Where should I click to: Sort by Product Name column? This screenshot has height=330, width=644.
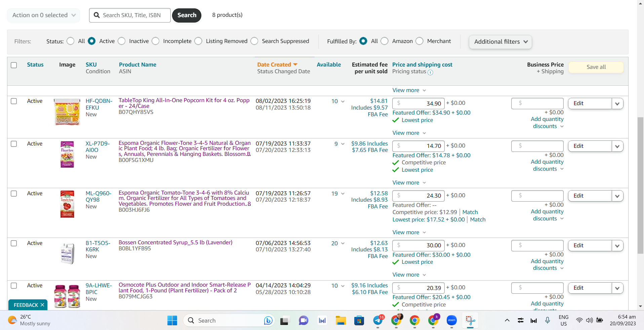137,65
